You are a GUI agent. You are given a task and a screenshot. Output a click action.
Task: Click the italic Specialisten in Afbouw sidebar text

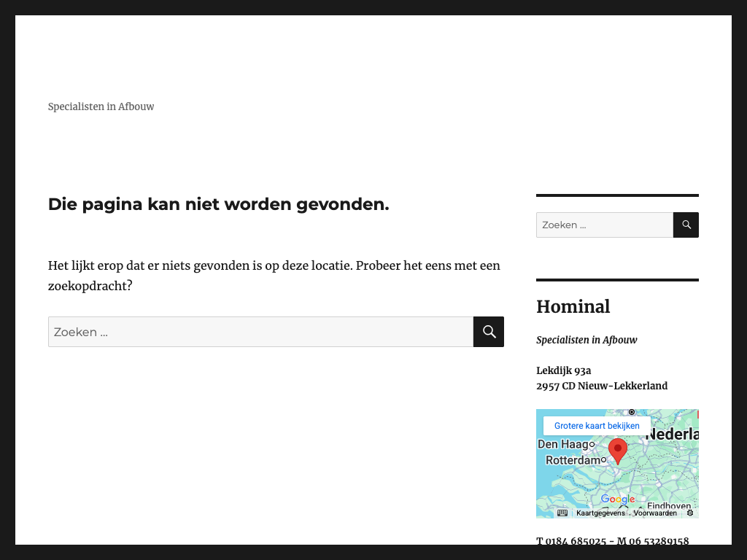click(x=587, y=340)
